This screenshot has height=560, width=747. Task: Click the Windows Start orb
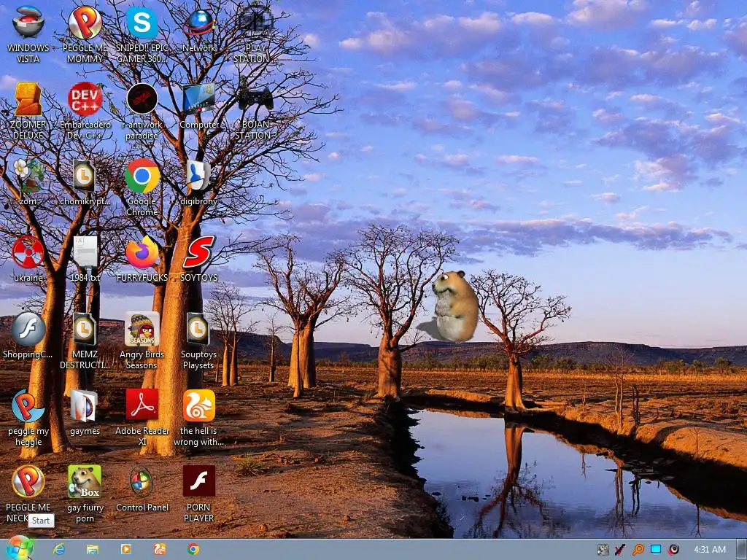(x=20, y=549)
